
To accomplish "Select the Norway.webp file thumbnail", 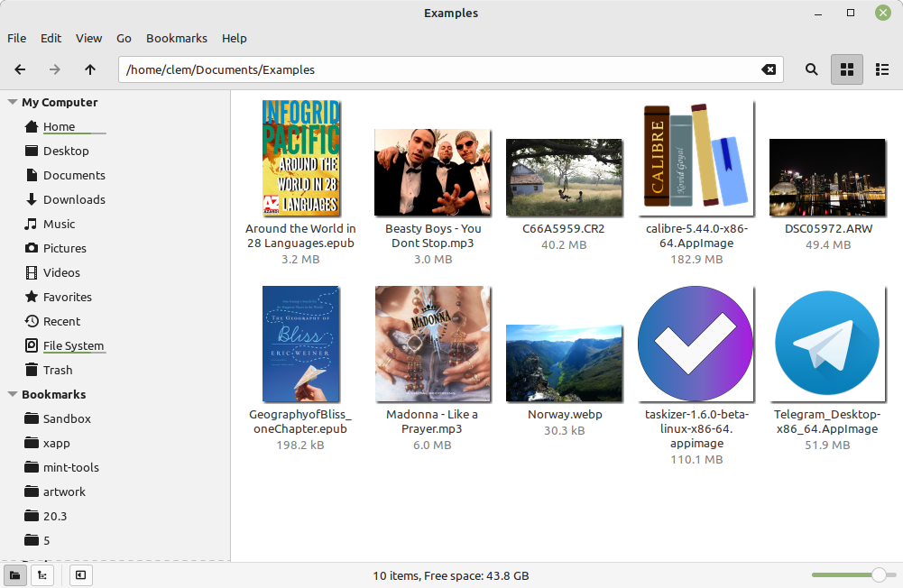I will click(x=564, y=363).
